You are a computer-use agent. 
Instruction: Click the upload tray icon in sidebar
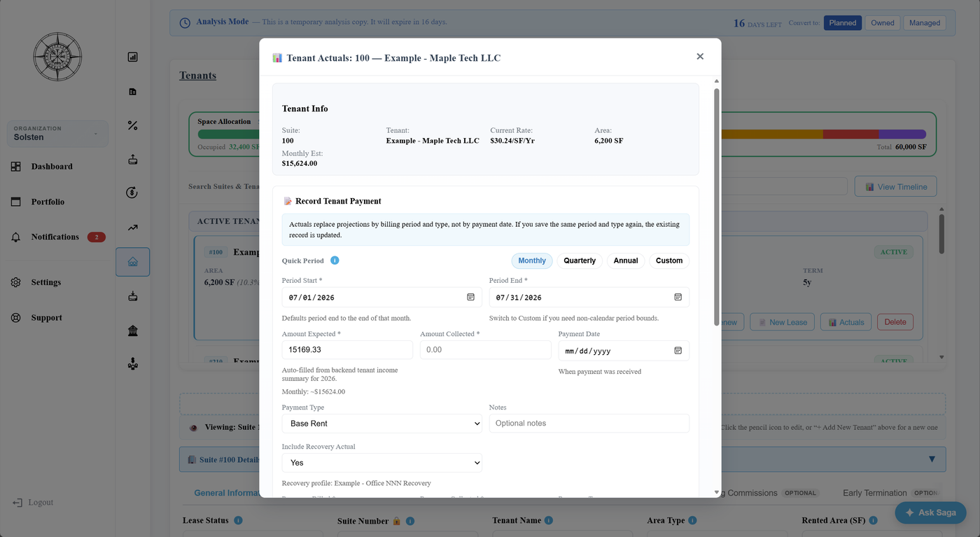pos(132,160)
